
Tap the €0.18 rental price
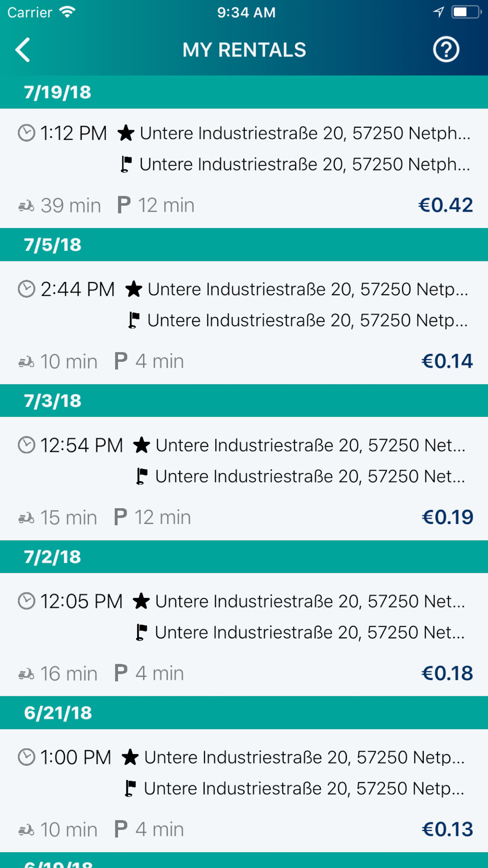[447, 673]
